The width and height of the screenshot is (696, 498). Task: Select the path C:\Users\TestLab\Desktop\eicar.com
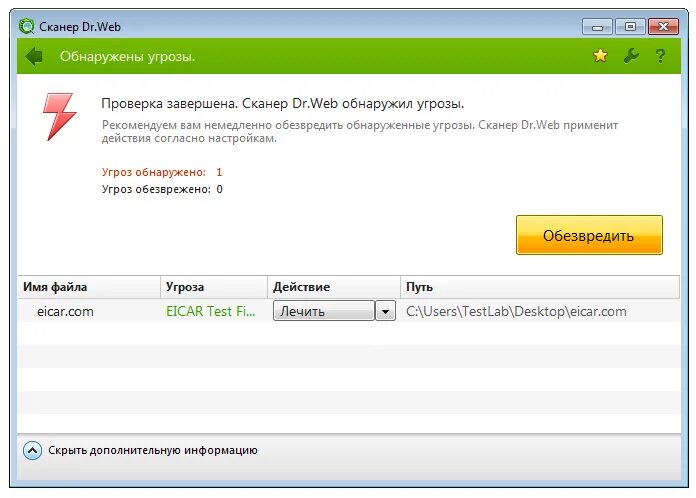click(x=516, y=312)
